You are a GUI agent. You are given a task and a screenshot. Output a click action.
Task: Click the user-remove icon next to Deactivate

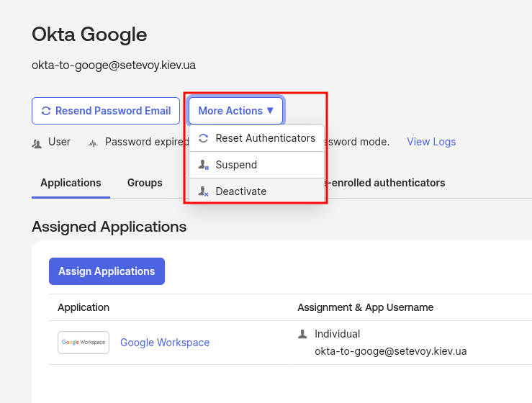click(x=203, y=191)
